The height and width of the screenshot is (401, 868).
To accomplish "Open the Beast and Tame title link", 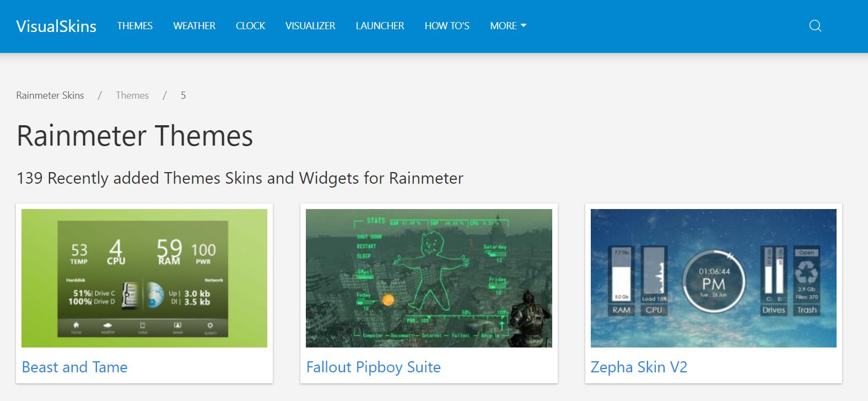I will coord(74,367).
